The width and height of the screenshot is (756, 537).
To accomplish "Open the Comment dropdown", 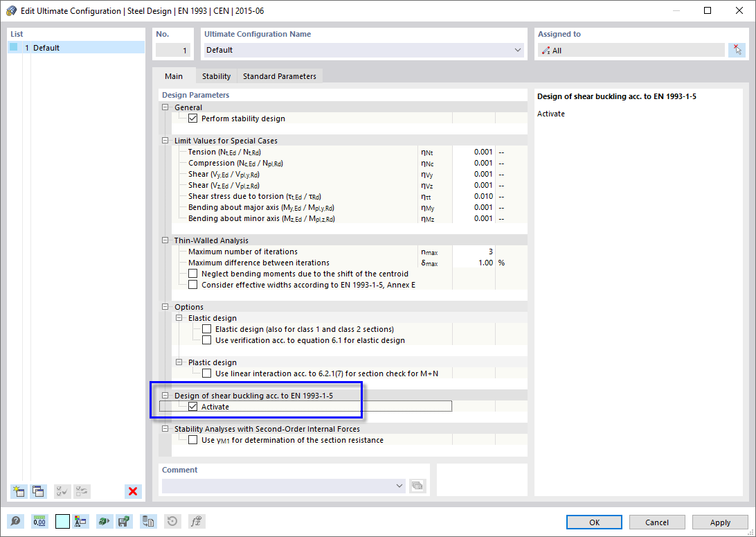I will 399,486.
